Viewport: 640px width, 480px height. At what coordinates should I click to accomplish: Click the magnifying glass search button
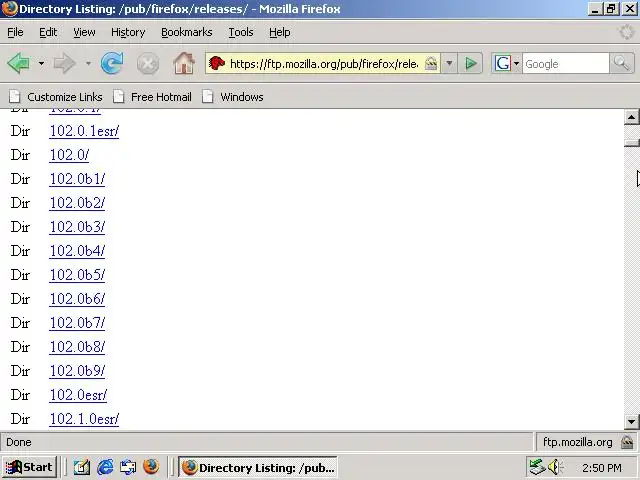(622, 63)
